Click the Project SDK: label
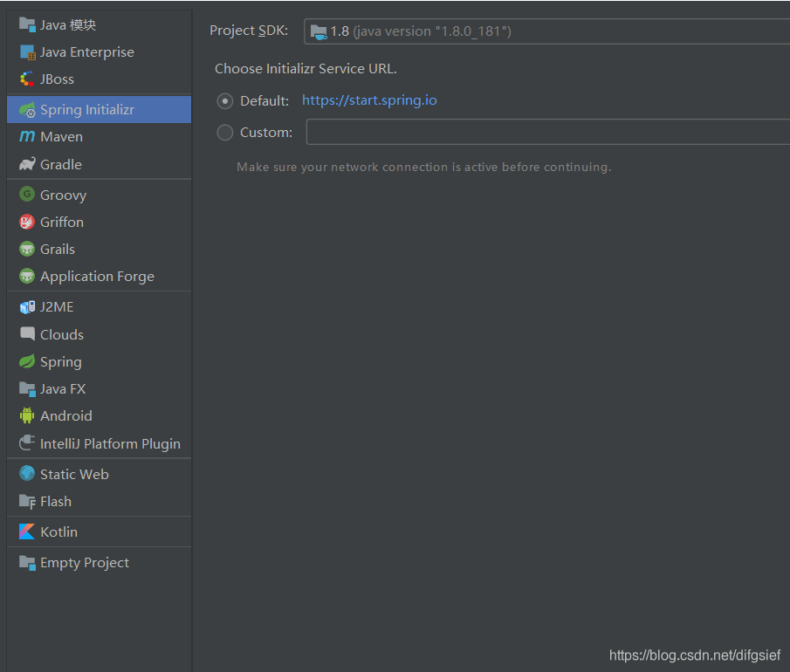 (249, 31)
